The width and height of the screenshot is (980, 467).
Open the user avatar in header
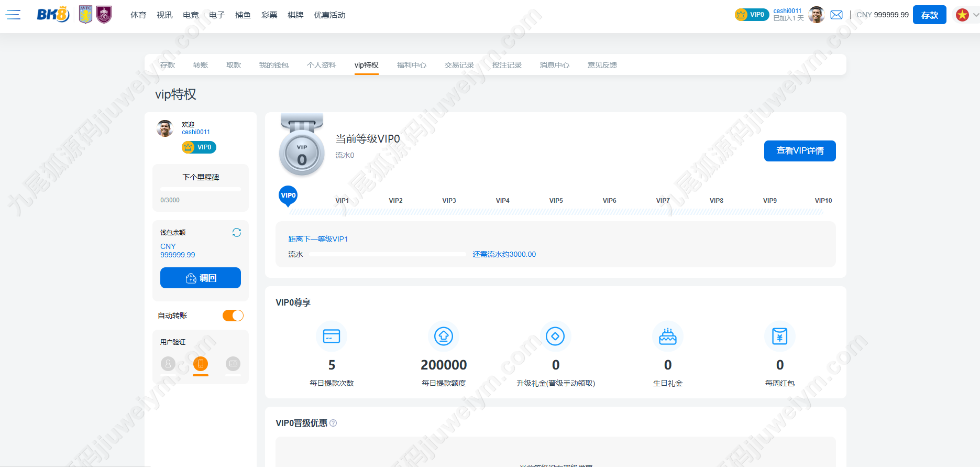pyautogui.click(x=816, y=15)
